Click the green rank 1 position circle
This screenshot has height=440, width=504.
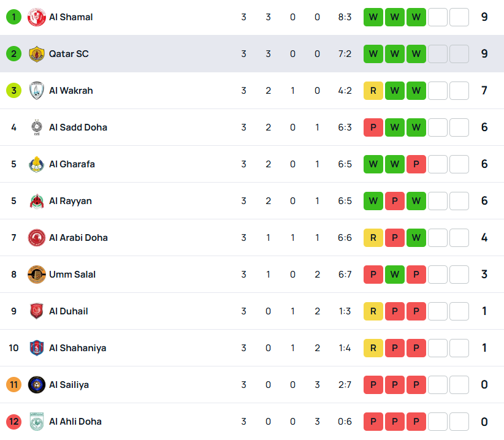click(x=14, y=17)
